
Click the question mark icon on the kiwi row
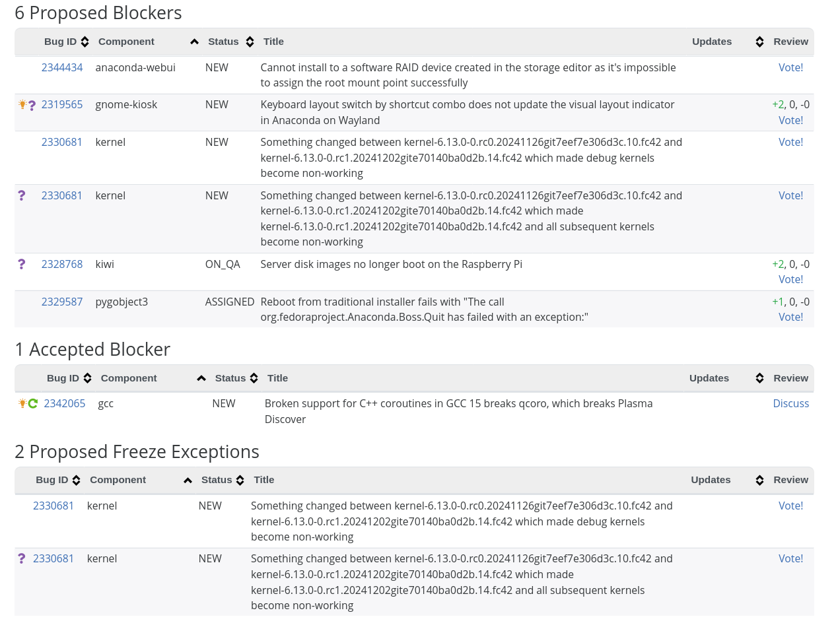click(x=22, y=264)
